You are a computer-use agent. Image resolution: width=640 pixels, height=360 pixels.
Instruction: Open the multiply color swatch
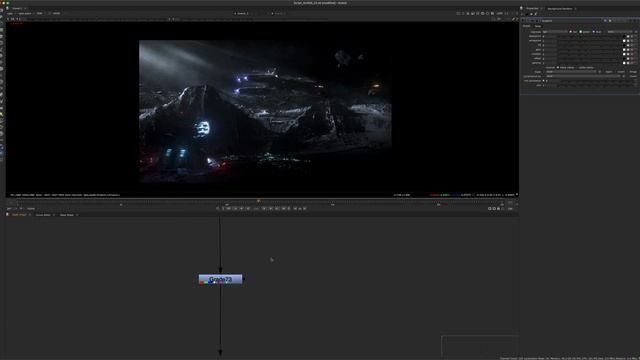[624, 54]
